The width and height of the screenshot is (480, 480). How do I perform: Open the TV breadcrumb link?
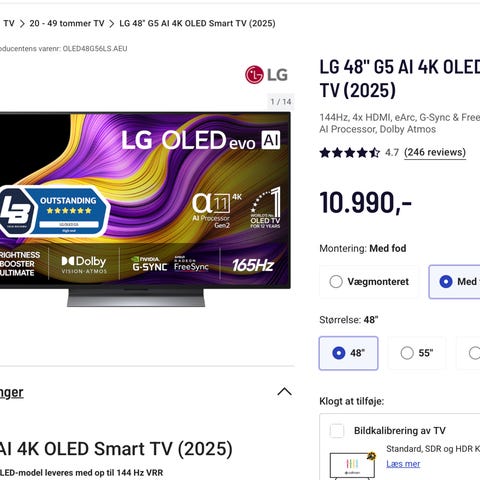9,24
